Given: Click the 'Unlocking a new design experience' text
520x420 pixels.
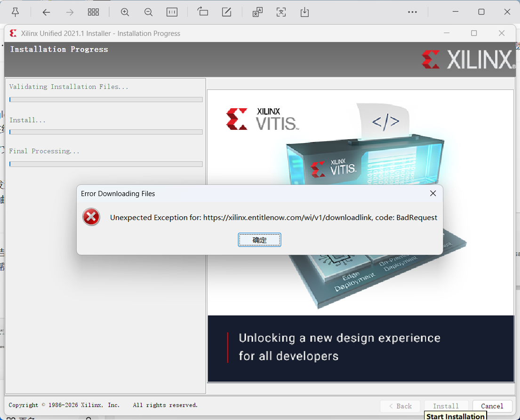Looking at the screenshot, I should tap(339, 347).
